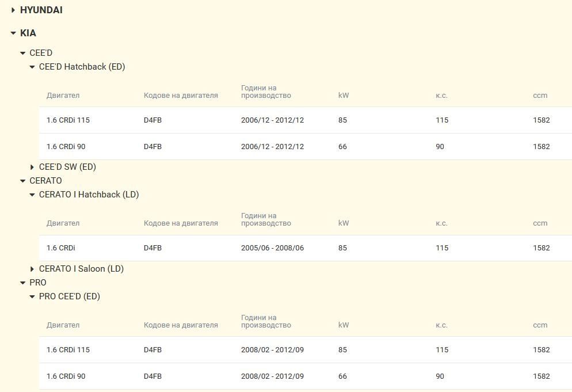Click 2006/12 - 2012/12 in CEE'D Hatchback CRDi 90 row
Image resolution: width=572 pixels, height=392 pixels.
tap(273, 147)
